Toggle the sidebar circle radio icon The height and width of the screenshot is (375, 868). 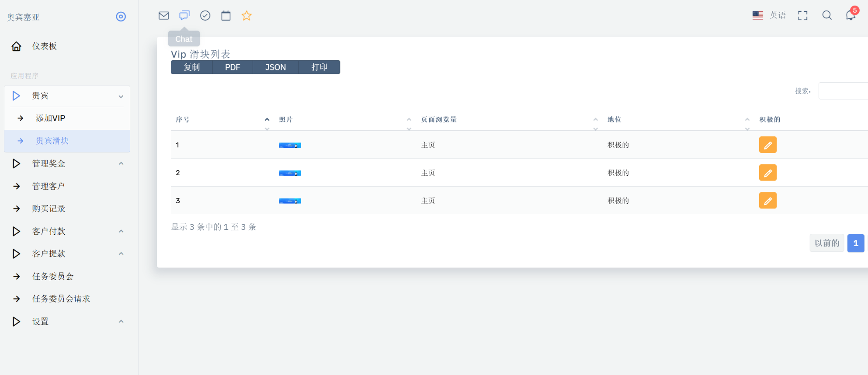tap(121, 17)
